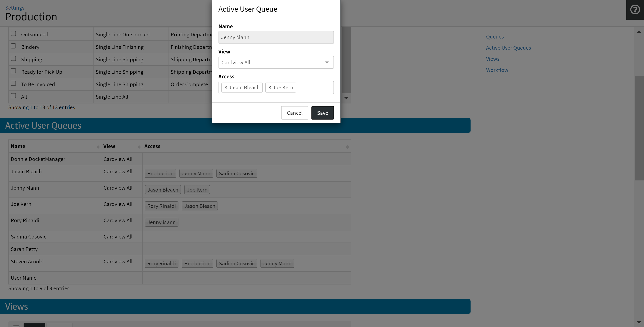Sort by View column arrows
This screenshot has width=644, height=327.
[x=139, y=147]
